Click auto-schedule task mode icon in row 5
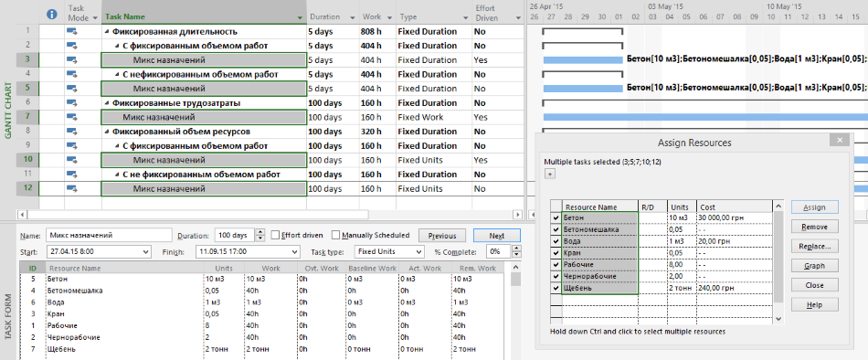Viewport: 868px width, 360px height. [72, 89]
